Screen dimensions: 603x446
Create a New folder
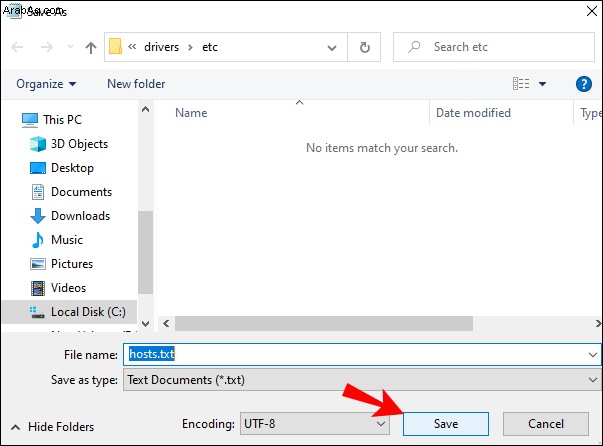click(136, 84)
